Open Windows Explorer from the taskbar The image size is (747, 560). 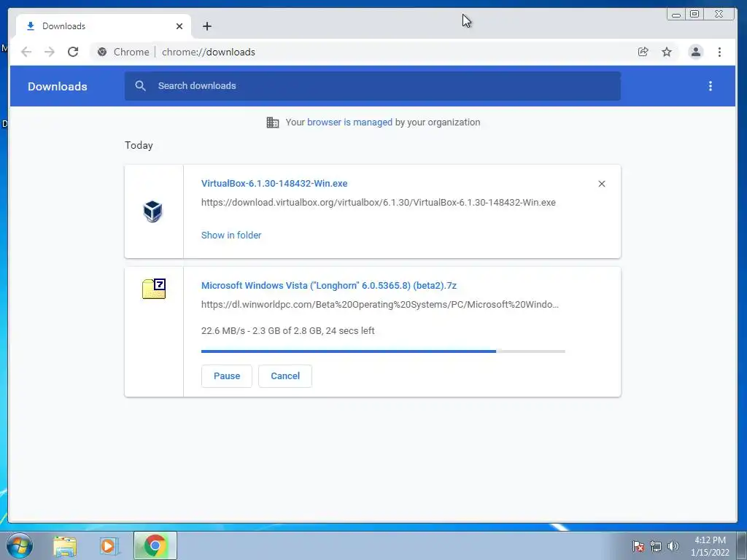[x=65, y=546]
